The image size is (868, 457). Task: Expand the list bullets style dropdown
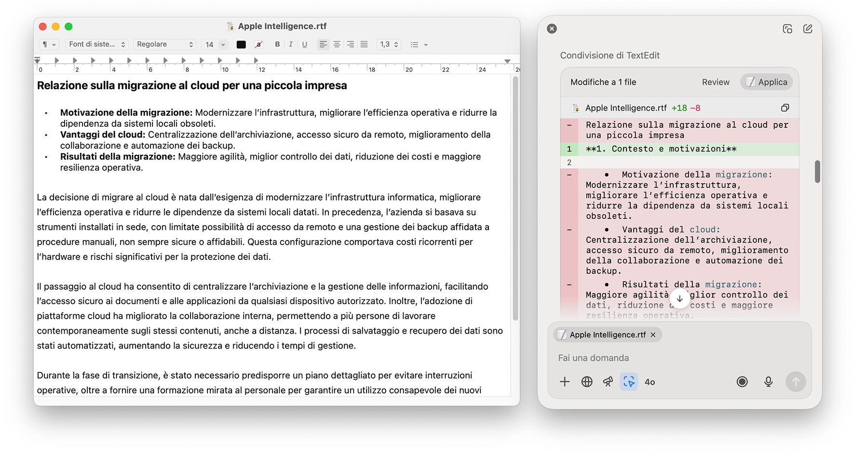[419, 44]
